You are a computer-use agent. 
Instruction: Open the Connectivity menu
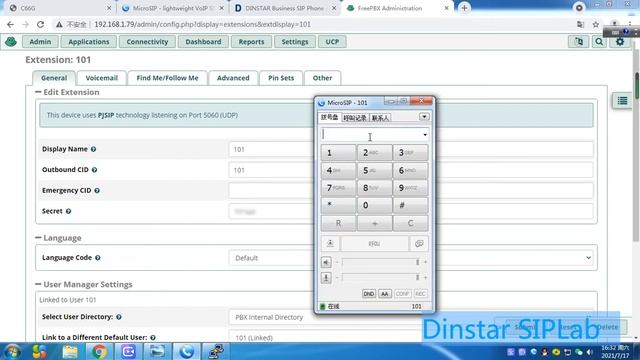147,42
